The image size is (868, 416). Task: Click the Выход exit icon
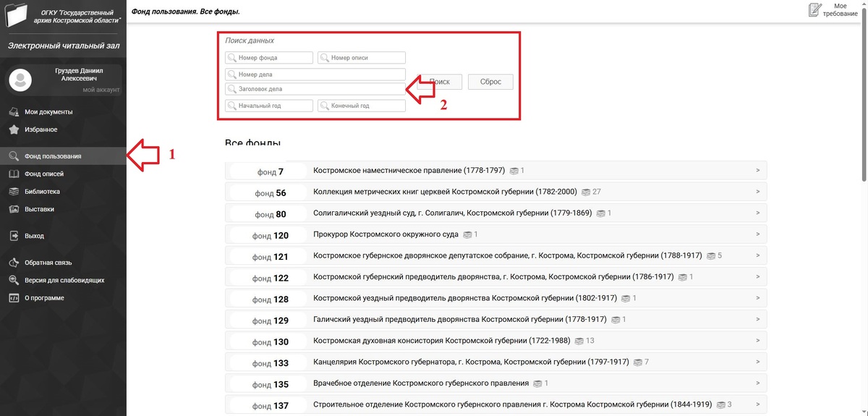(13, 236)
